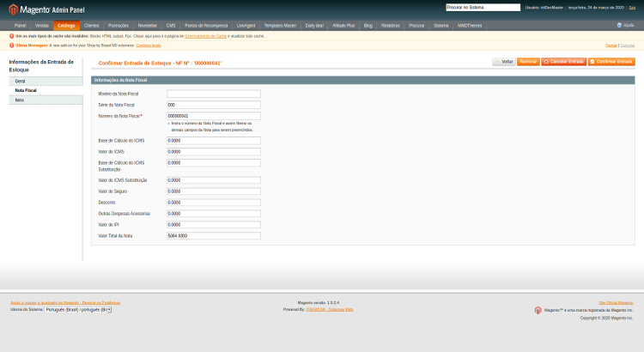Click the Desconto field
This screenshot has width=644, height=352.
click(214, 202)
